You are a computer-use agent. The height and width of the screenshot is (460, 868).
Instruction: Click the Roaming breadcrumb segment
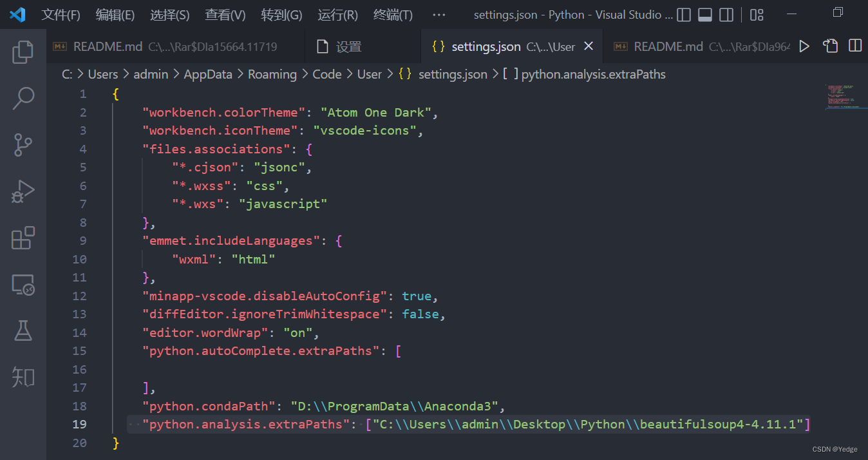point(272,74)
